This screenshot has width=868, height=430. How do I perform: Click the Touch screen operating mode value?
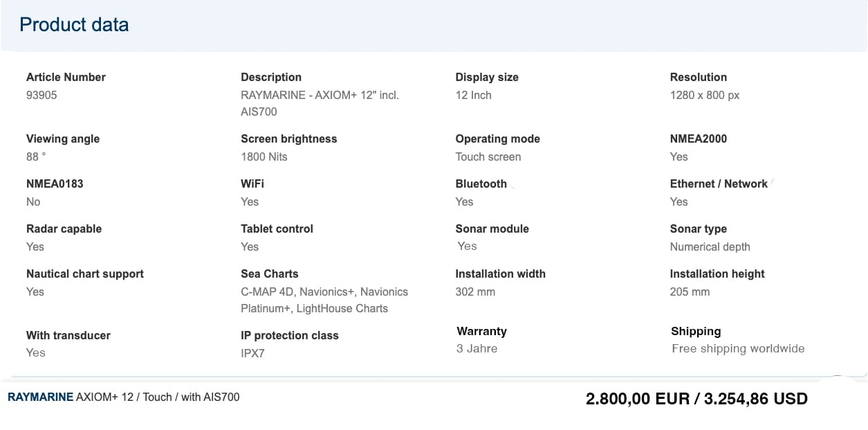tap(488, 156)
